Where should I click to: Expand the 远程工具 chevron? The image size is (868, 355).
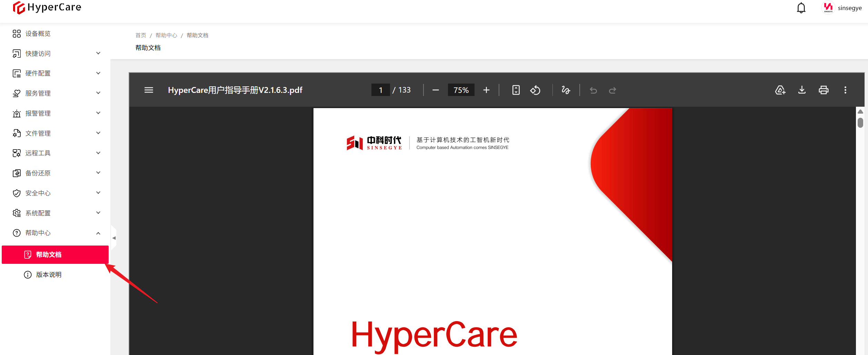pyautogui.click(x=98, y=153)
